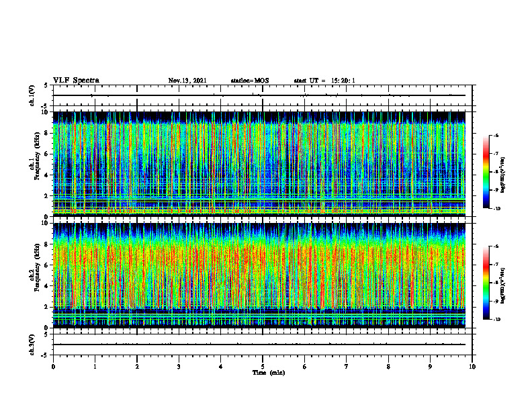532x411 pixels.
Task: Click the time axis tick label '2'
Action: click(137, 367)
